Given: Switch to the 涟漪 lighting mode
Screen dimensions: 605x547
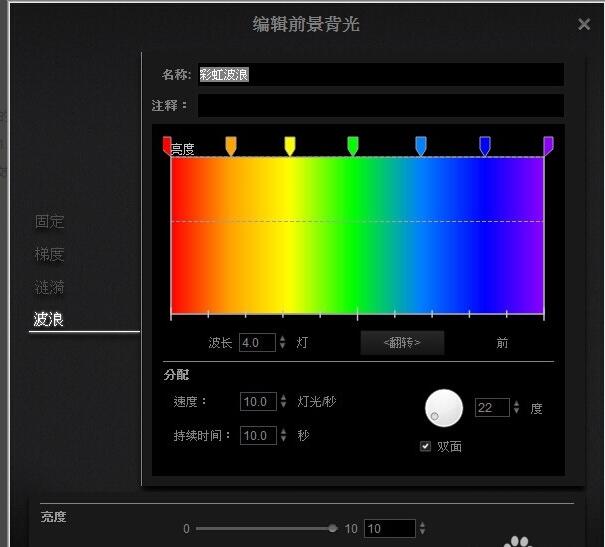Looking at the screenshot, I should (49, 287).
